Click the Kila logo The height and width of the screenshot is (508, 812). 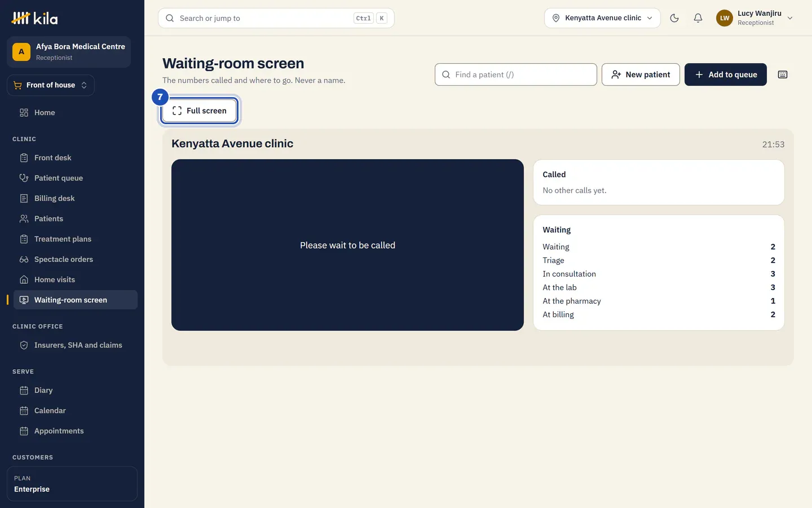coord(34,18)
